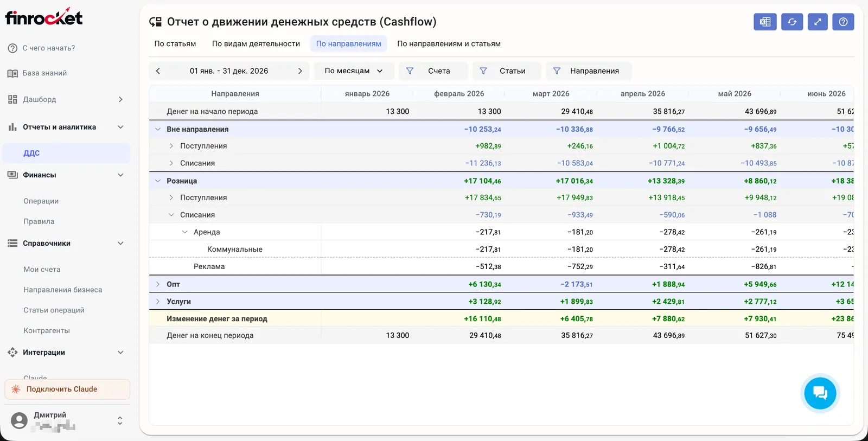Open the По месяцам grouping dropdown
Screen dimensions: 868x441
point(354,71)
